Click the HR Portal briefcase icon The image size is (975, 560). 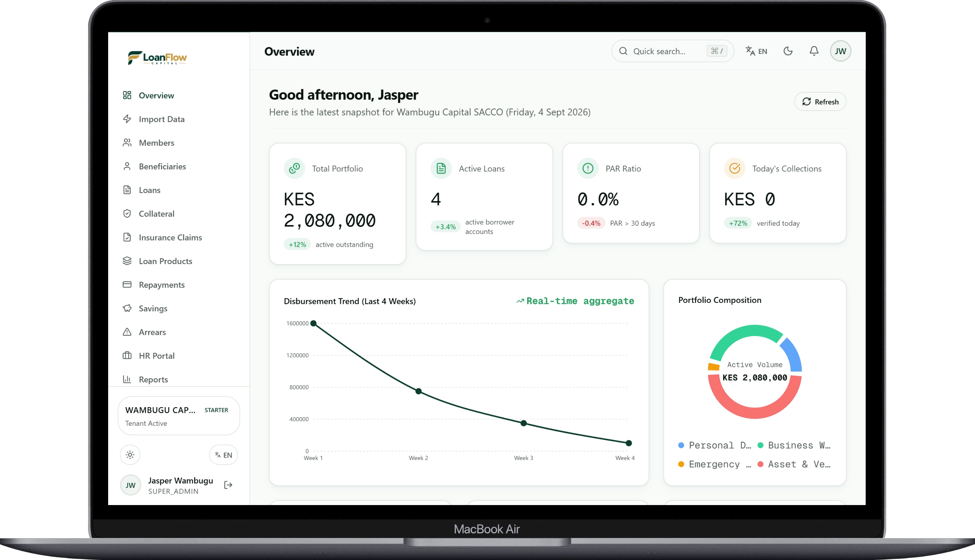[x=127, y=355]
